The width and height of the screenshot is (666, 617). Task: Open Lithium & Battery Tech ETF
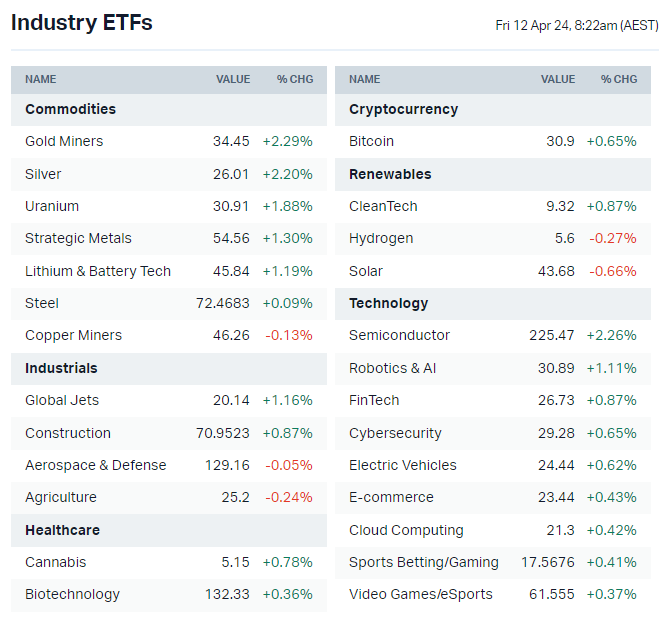98,271
